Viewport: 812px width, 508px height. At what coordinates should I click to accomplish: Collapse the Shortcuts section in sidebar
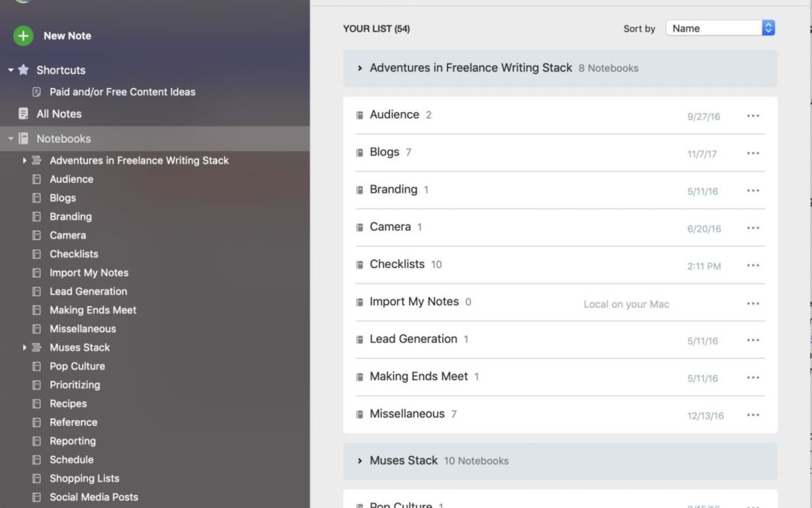pyautogui.click(x=11, y=70)
